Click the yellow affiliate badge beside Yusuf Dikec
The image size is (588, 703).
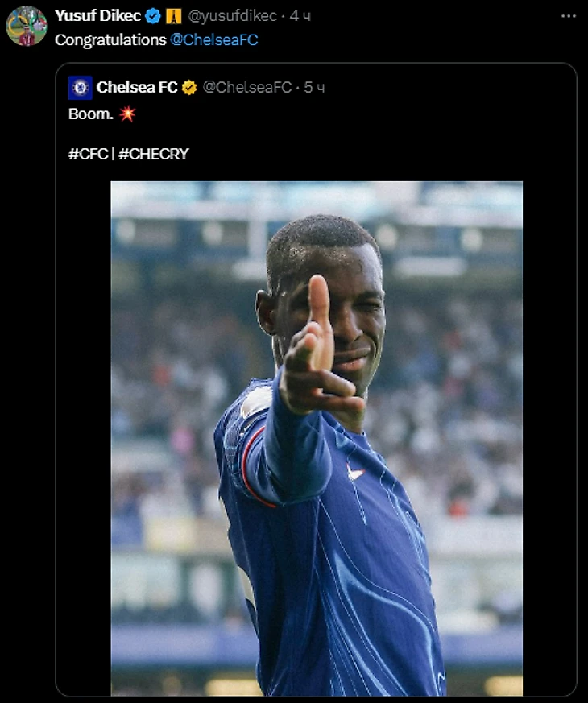coord(173,16)
